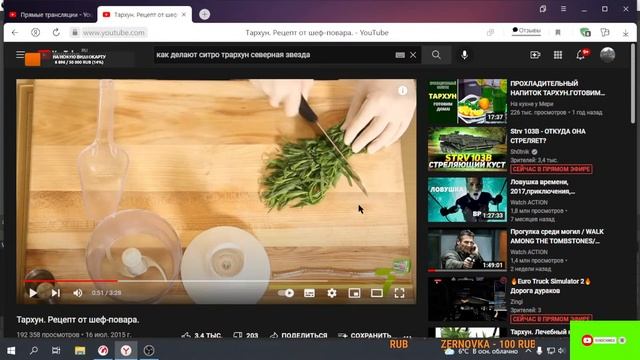Open File Explorer from taskbar
The image size is (640, 360).
coord(80,351)
